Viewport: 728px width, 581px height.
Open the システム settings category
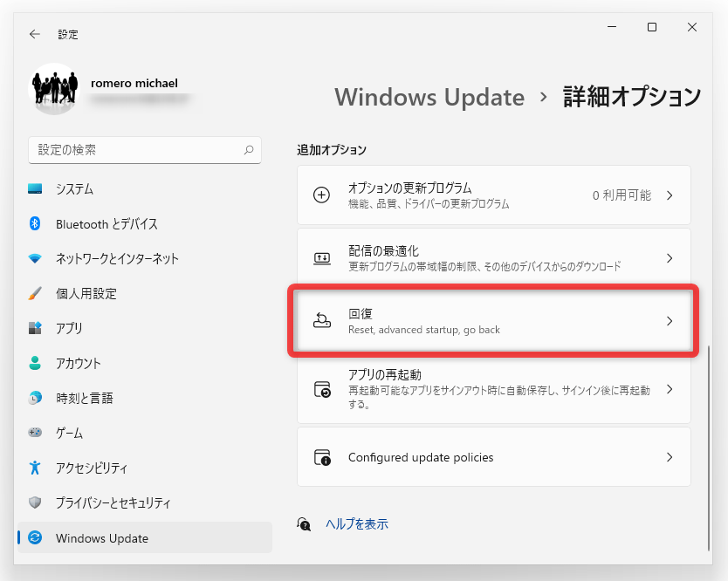75,189
